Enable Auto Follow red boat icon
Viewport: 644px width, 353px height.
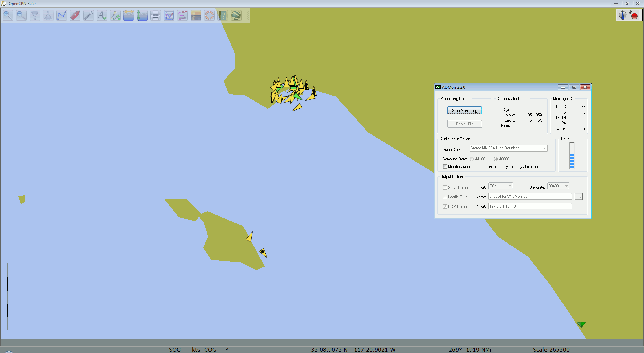pyautogui.click(x=75, y=15)
